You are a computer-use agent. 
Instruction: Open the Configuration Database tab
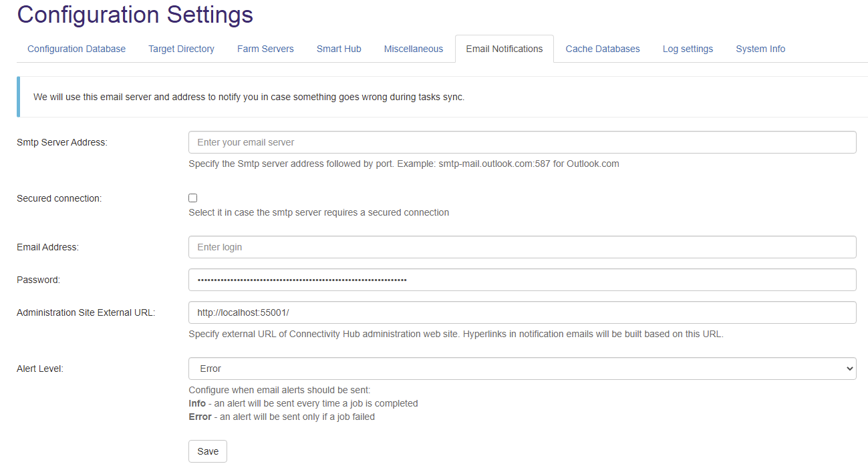tap(76, 49)
